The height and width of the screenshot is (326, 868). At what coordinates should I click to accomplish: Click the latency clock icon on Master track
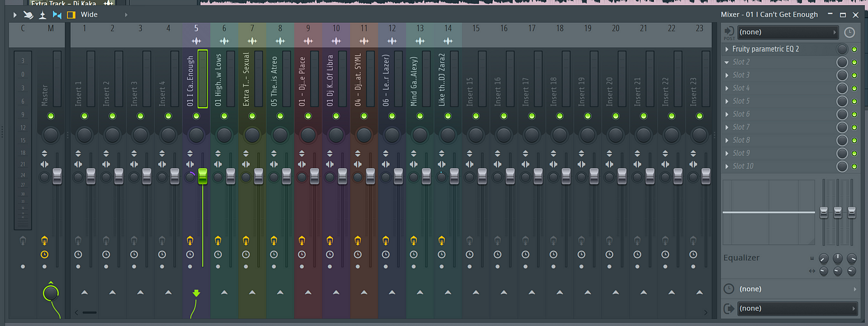pos(45,254)
